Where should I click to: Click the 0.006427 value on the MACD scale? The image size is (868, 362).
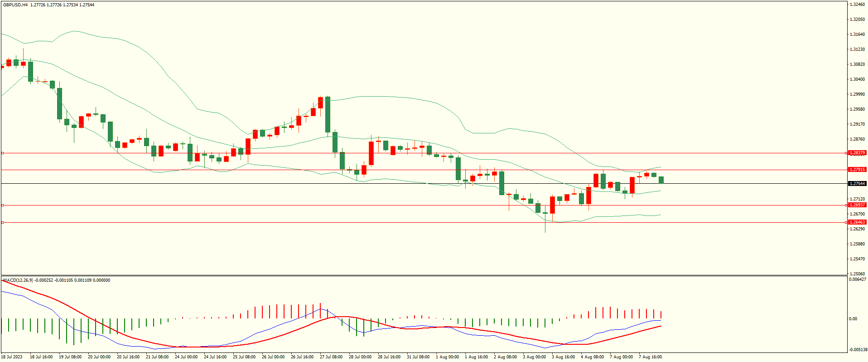[858, 279]
